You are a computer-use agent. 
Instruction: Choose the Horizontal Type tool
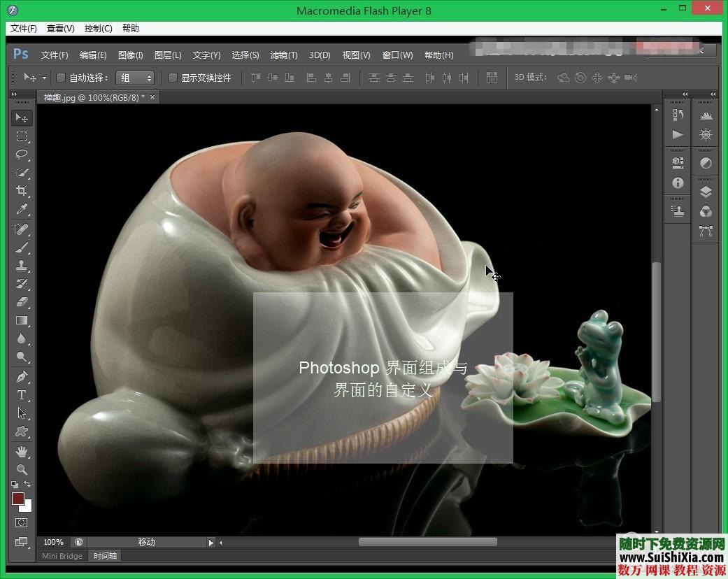click(22, 394)
